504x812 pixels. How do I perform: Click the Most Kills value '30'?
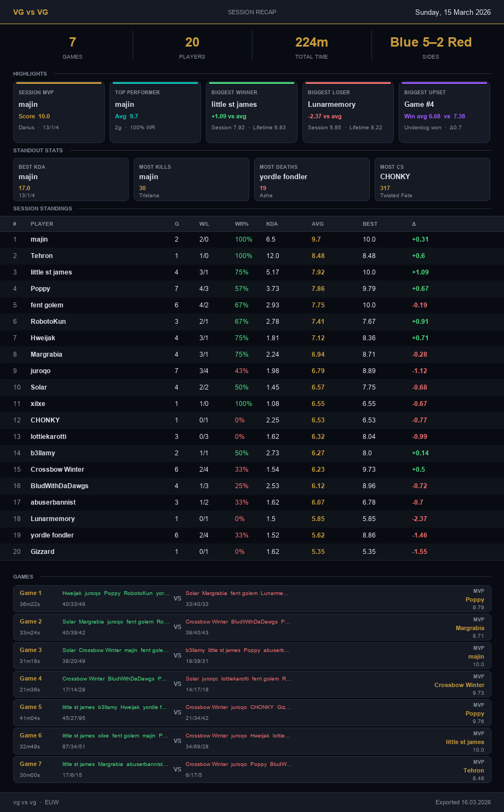[142, 188]
